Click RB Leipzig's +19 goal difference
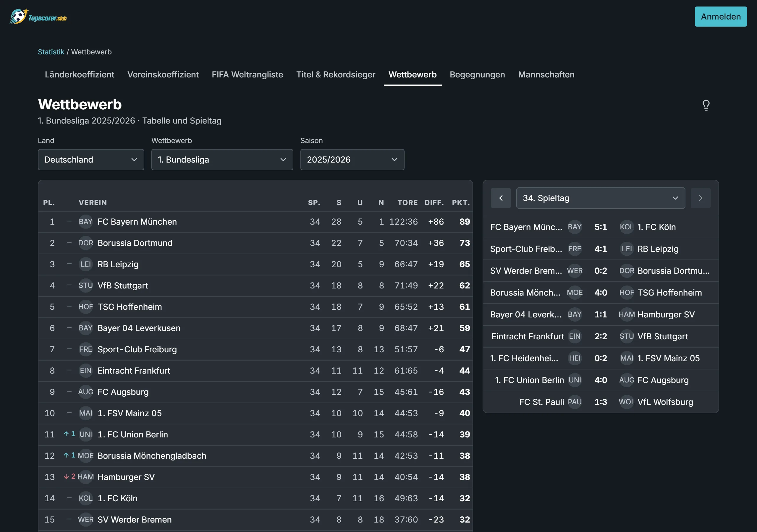 pyautogui.click(x=436, y=264)
